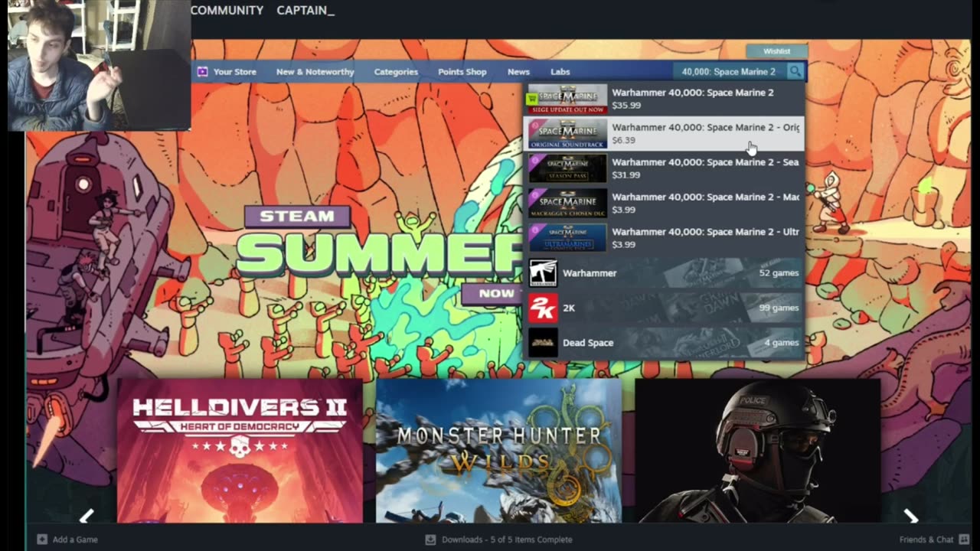Open the store preferences icon beside Your Store
This screenshot has height=551, width=980.
click(202, 72)
